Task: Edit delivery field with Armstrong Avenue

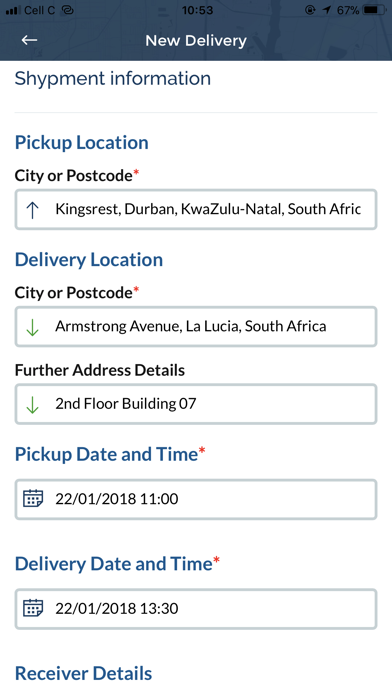Action: click(x=196, y=327)
